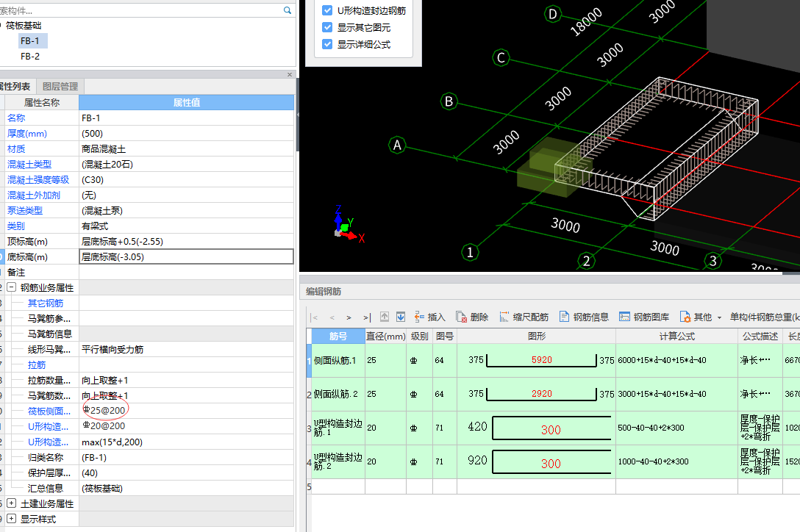The height and width of the screenshot is (532, 800).
Task: Expand 土建业务属性 group
Action: [11, 503]
